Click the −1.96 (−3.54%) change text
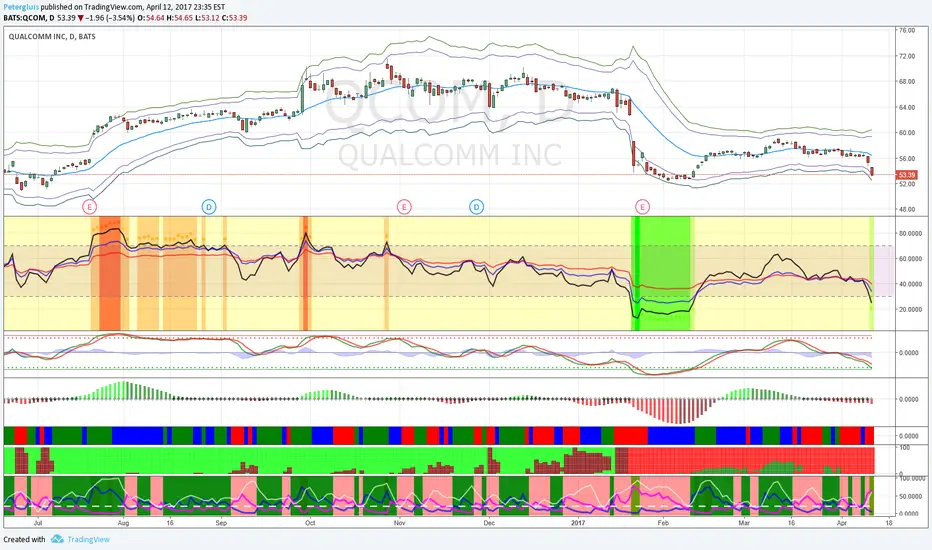 pos(110,18)
